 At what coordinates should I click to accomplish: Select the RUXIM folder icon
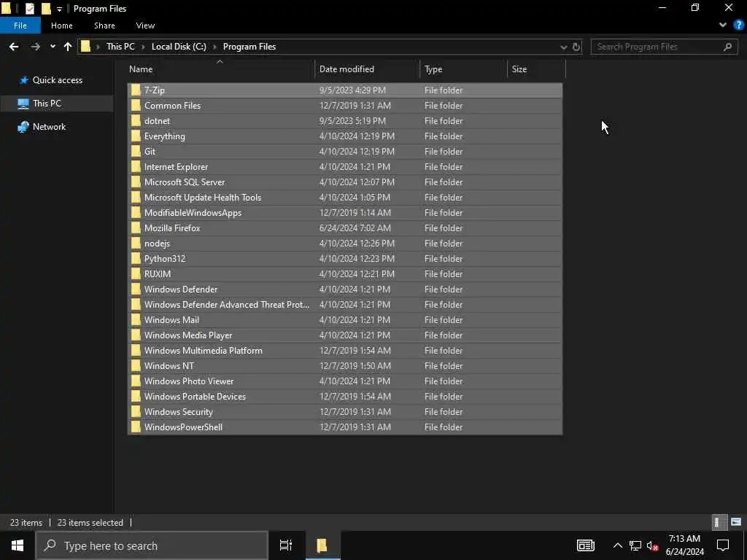coord(136,274)
